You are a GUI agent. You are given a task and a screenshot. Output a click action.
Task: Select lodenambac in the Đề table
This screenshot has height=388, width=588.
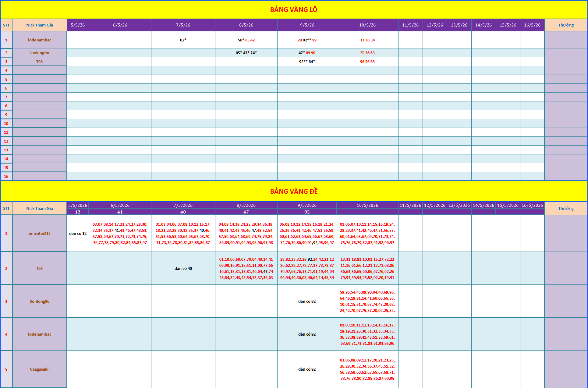(x=40, y=334)
